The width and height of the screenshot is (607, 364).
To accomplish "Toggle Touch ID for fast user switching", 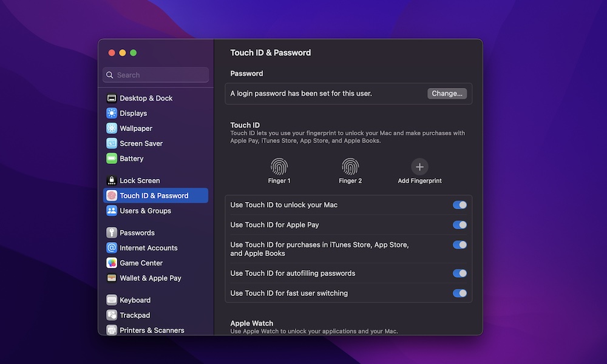I will (459, 293).
